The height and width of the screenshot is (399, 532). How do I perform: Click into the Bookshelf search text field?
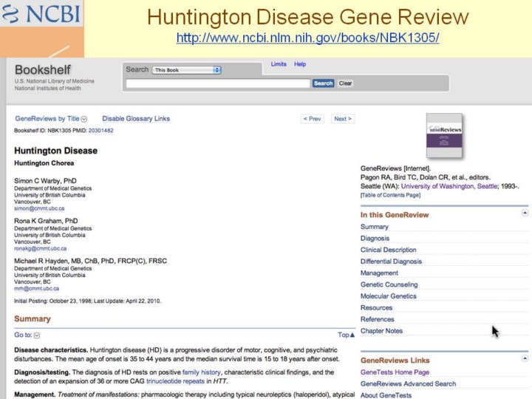[218, 83]
